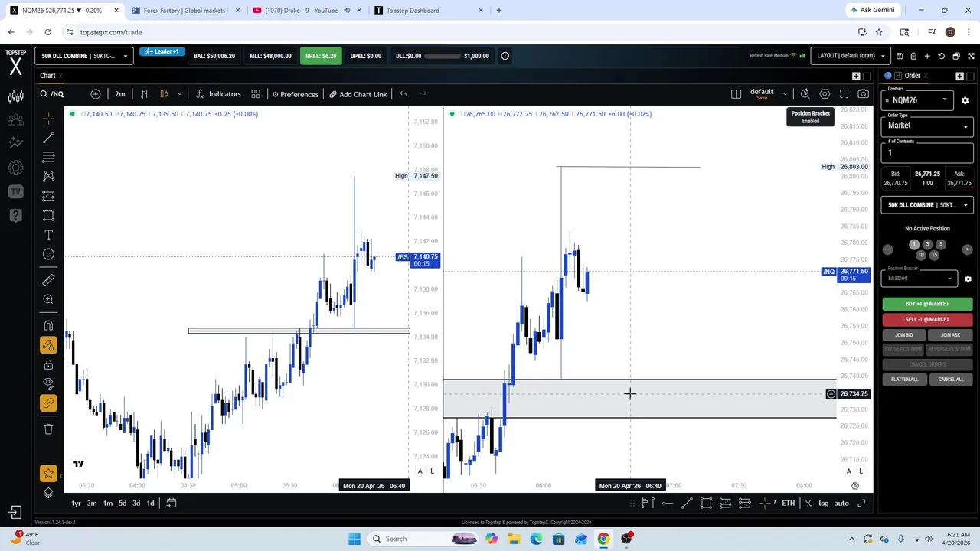Toggle hide all drawings eye icon

click(x=48, y=383)
